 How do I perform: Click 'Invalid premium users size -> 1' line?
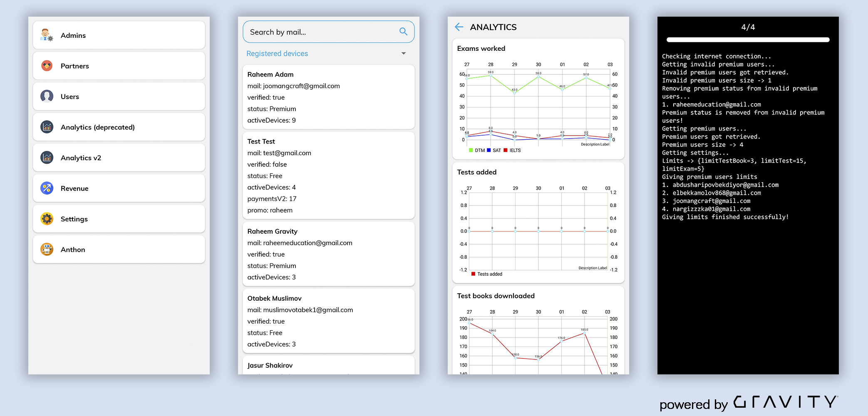tap(717, 80)
